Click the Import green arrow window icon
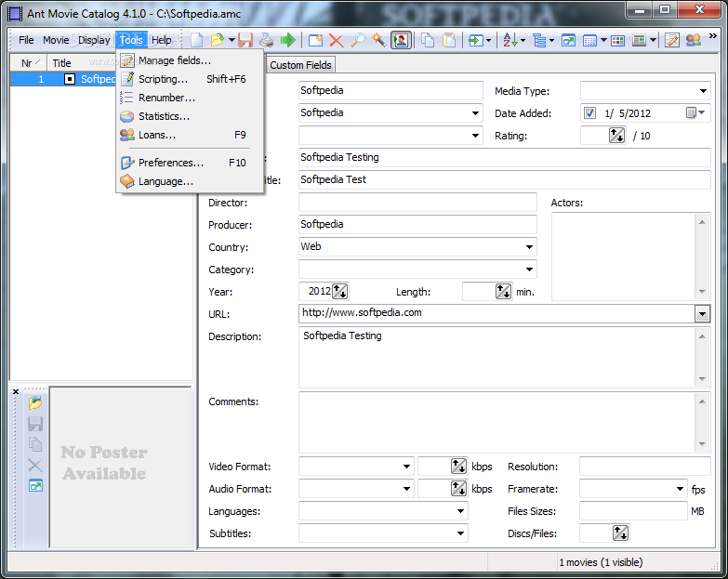 (x=475, y=40)
